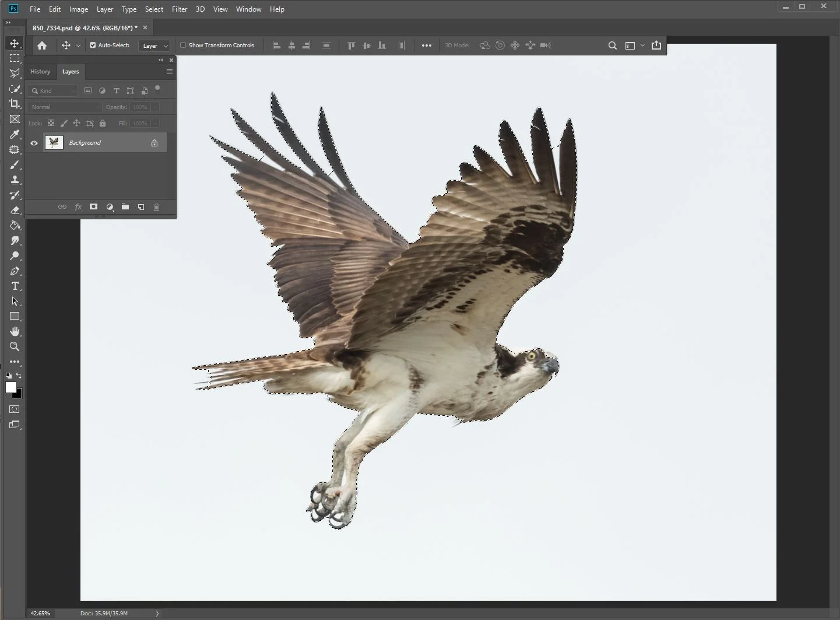840x620 pixels.
Task: Select the Pen tool
Action: coord(15,271)
